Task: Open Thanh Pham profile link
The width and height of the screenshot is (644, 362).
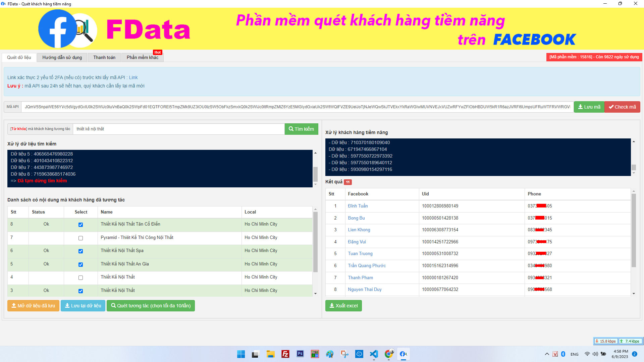Action: tap(360, 278)
